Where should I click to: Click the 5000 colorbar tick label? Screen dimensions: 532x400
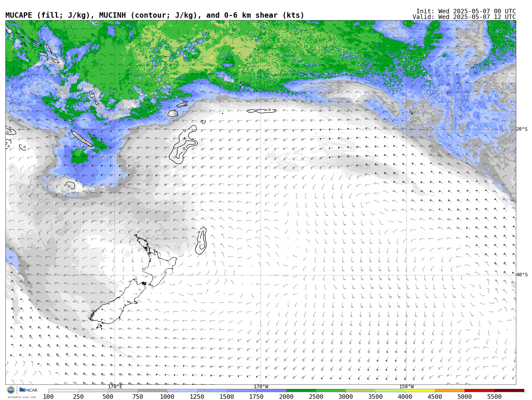[x=465, y=397]
